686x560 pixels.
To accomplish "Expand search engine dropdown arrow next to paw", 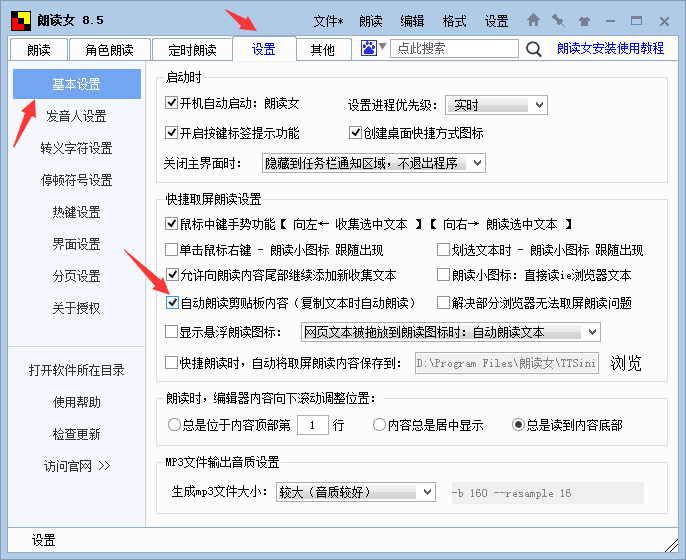I will (383, 46).
